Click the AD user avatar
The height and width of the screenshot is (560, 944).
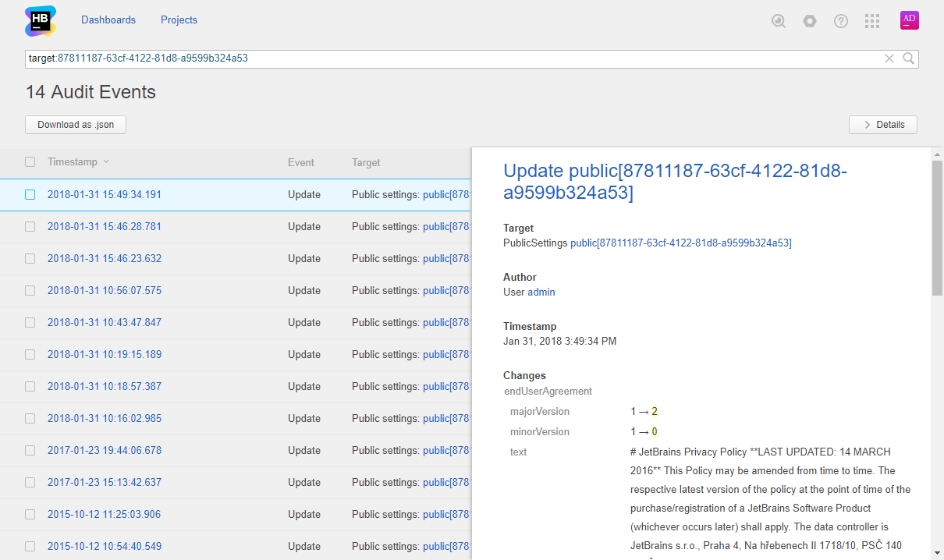pyautogui.click(x=909, y=20)
